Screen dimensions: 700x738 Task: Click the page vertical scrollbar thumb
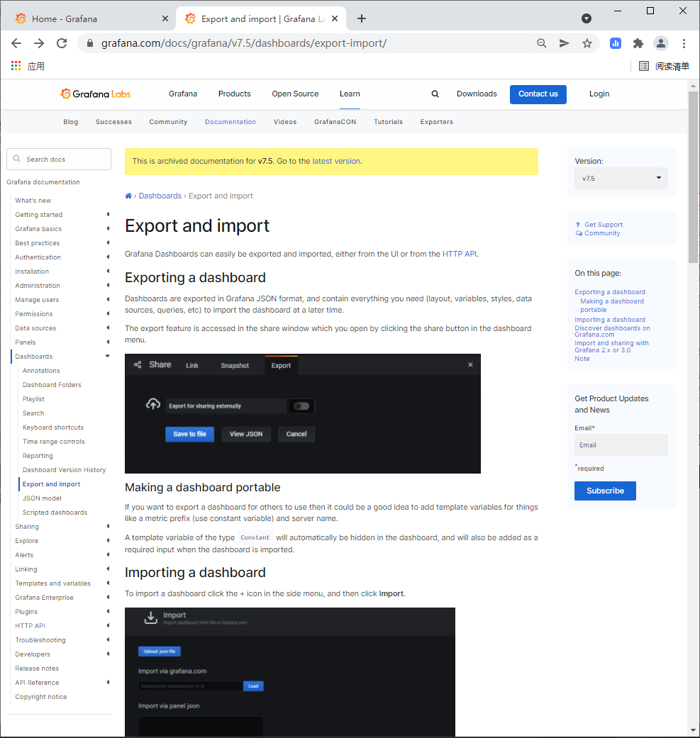click(x=693, y=177)
